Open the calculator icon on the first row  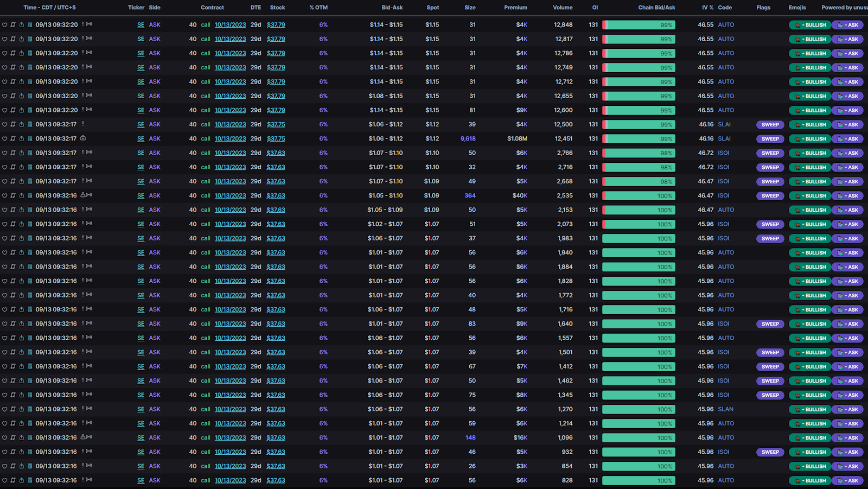click(x=30, y=24)
